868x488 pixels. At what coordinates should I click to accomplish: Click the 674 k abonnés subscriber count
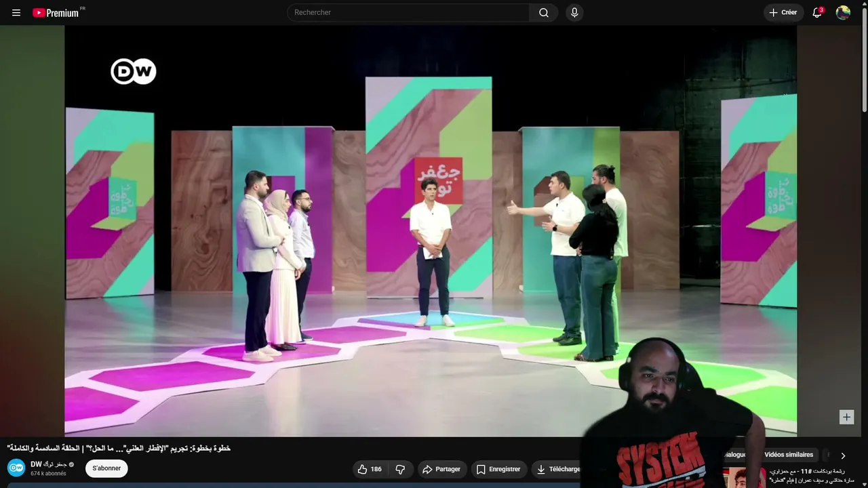[x=48, y=474]
